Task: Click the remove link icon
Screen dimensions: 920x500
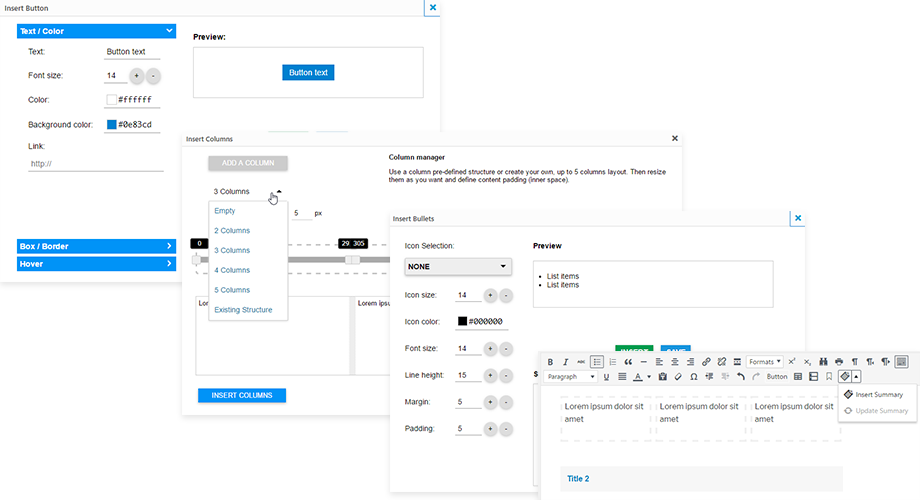Action: coord(722,362)
